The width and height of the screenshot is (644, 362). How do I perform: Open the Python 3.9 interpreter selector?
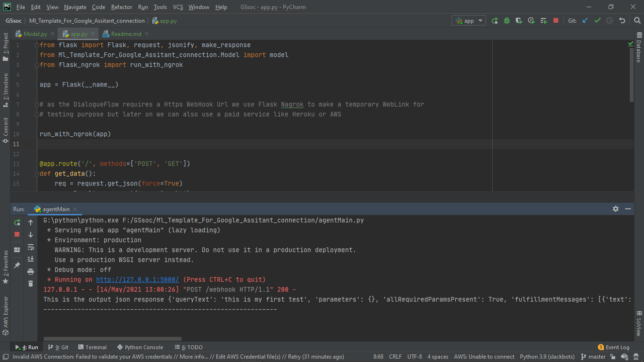click(547, 356)
